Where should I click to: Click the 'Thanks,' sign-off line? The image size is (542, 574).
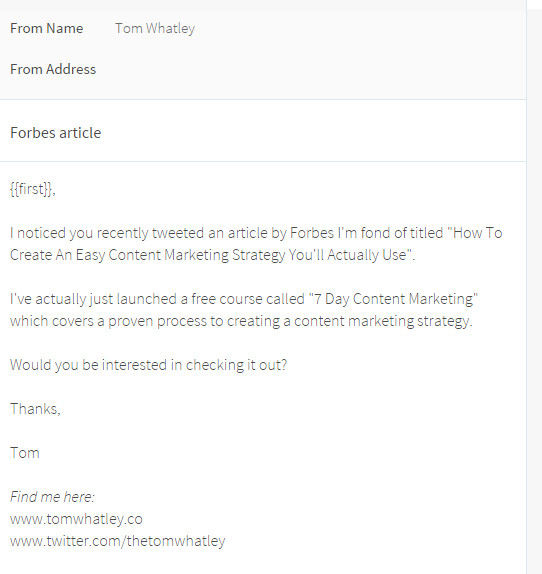pyautogui.click(x=35, y=409)
